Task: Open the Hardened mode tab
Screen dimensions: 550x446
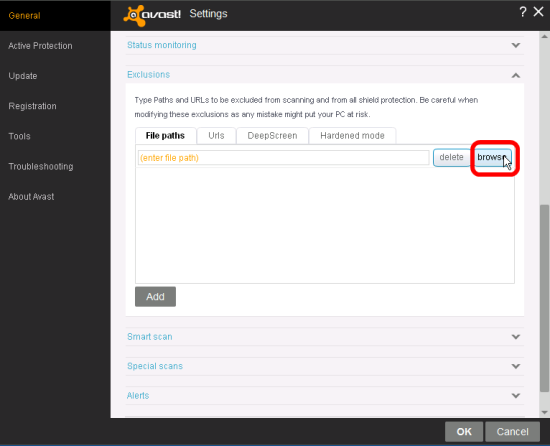Action: [352, 136]
